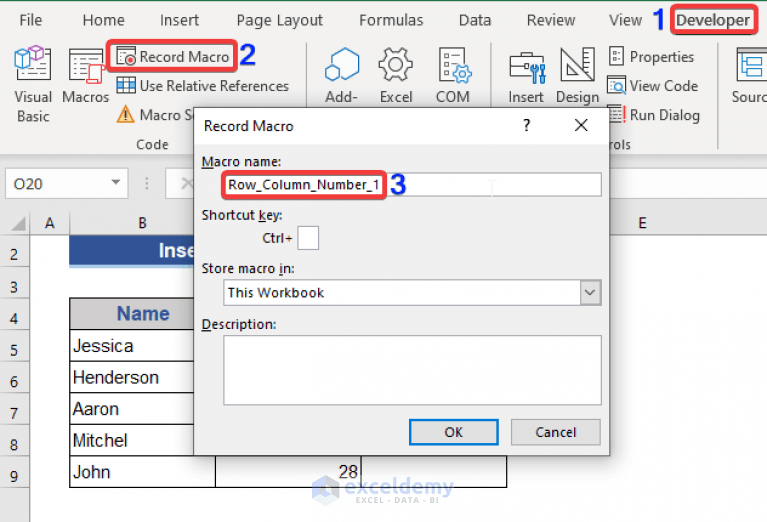Screen dimensions: 767x522
Task: Select the Henderson cell
Action: pyautogui.click(x=132, y=377)
